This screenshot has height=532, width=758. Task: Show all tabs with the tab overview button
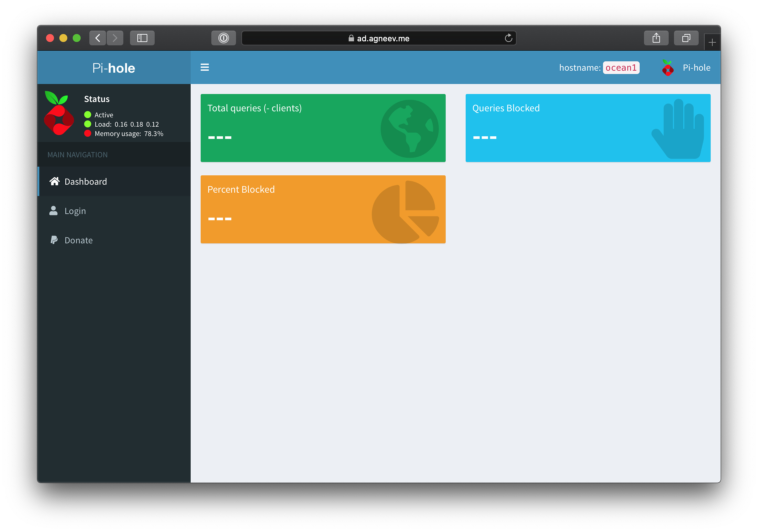pos(686,38)
